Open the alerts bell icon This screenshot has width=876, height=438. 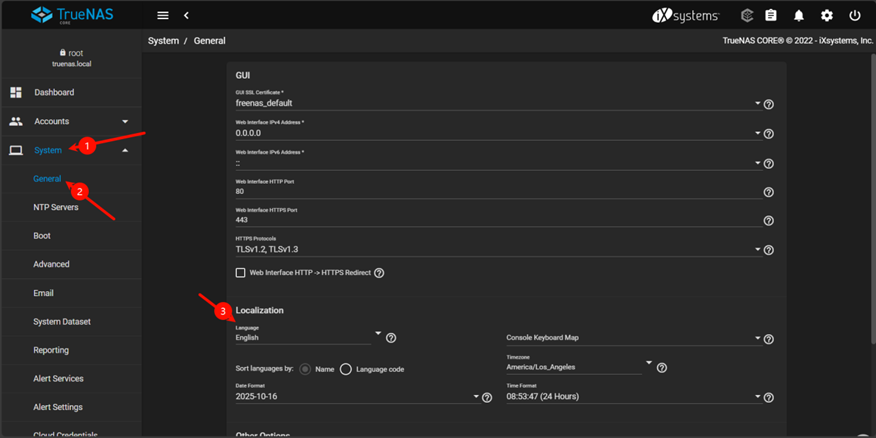[x=799, y=16]
